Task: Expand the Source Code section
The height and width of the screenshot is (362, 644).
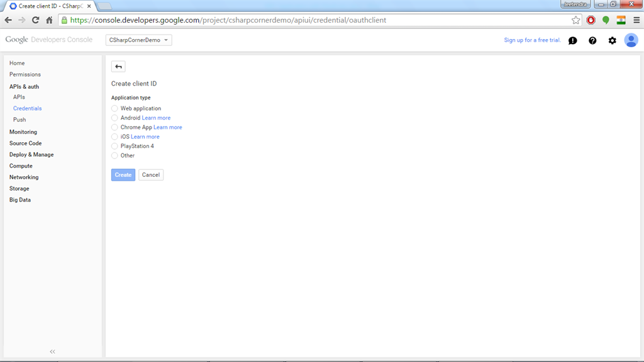Action: pos(25,143)
